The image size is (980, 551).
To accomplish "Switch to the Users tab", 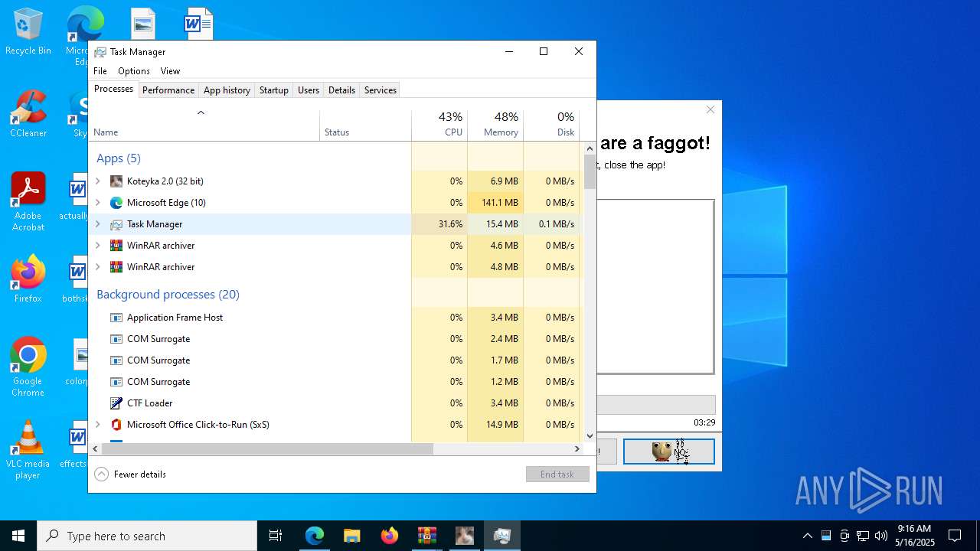I will point(309,90).
